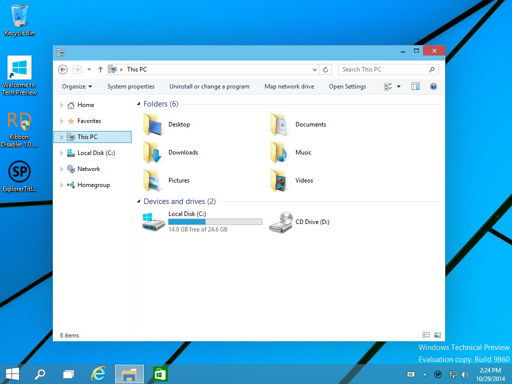Open address bar history dropdown
The width and height of the screenshot is (512, 384).
[x=314, y=69]
